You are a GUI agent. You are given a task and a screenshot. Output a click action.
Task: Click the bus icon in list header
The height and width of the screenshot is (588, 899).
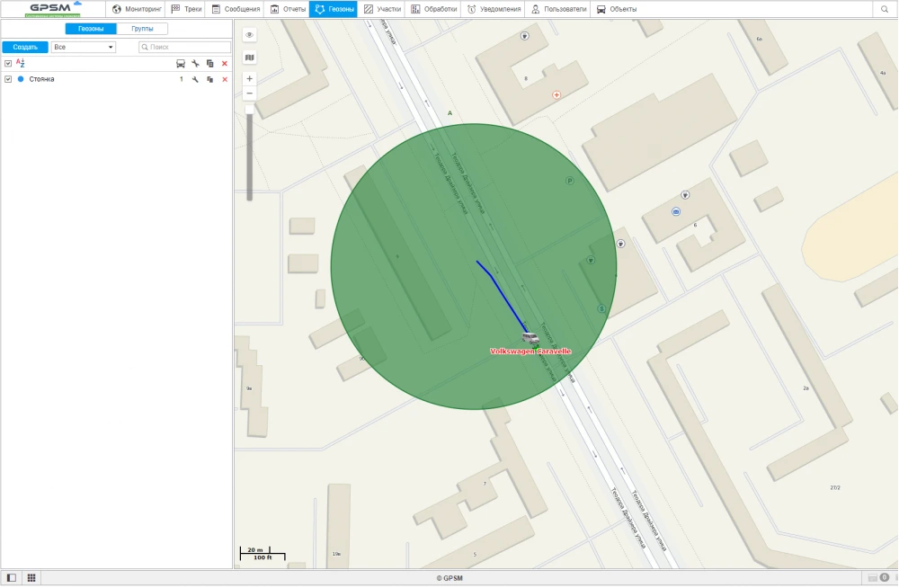tap(181, 64)
